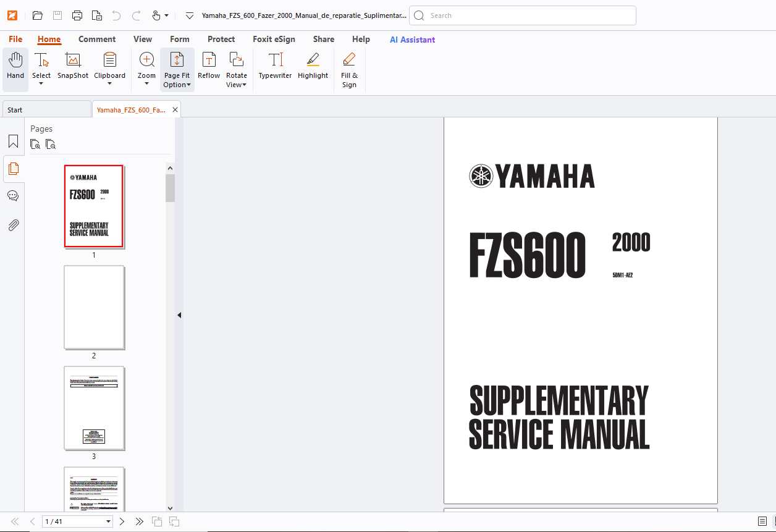The image size is (776, 532).
Task: Collapse the navigation panel with the arrow
Action: click(x=179, y=315)
